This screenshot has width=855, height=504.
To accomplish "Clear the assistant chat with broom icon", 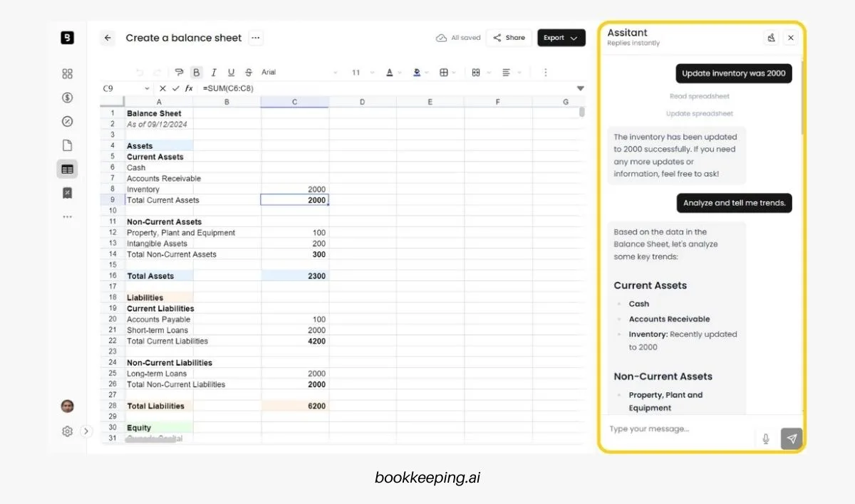I will (772, 38).
